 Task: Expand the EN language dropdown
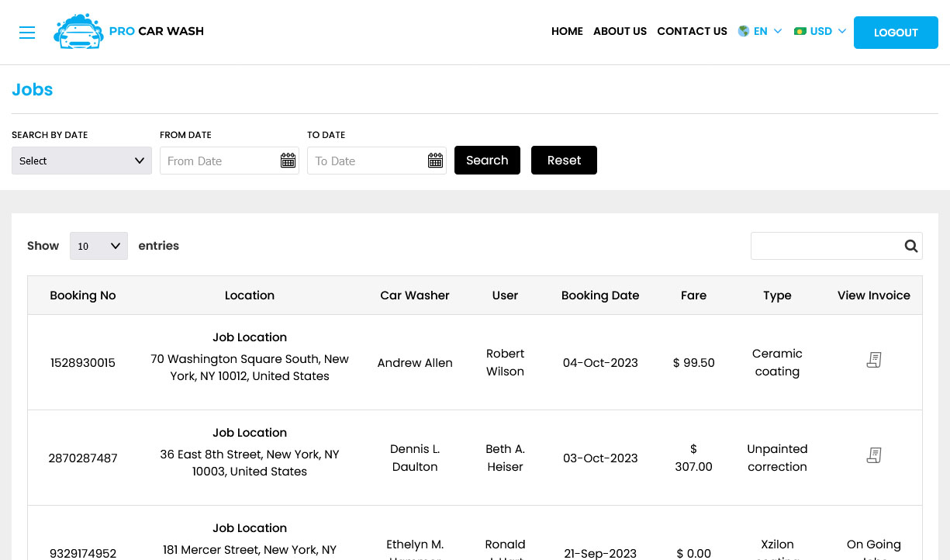(x=760, y=31)
